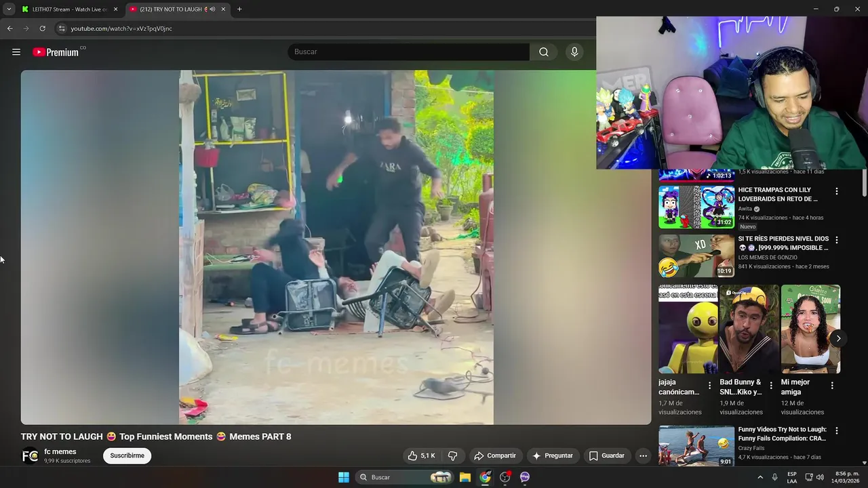Viewport: 868px width, 488px height.
Task: Close the LEITH07 Stream tab
Action: 115,9
